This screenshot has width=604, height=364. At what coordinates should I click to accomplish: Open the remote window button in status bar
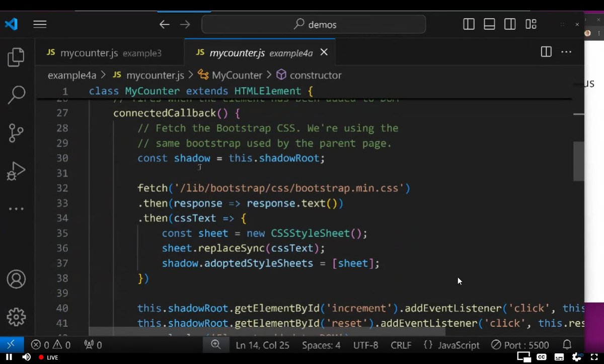[x=11, y=345]
